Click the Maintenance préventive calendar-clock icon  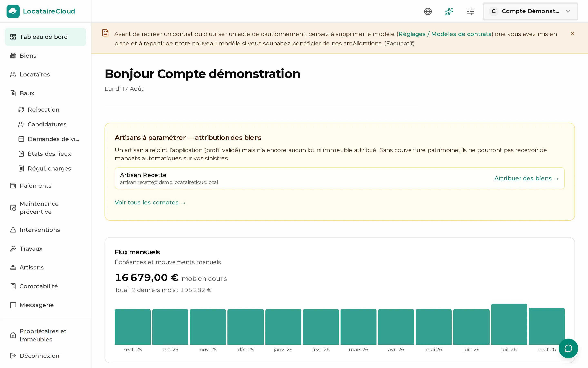tap(13, 208)
